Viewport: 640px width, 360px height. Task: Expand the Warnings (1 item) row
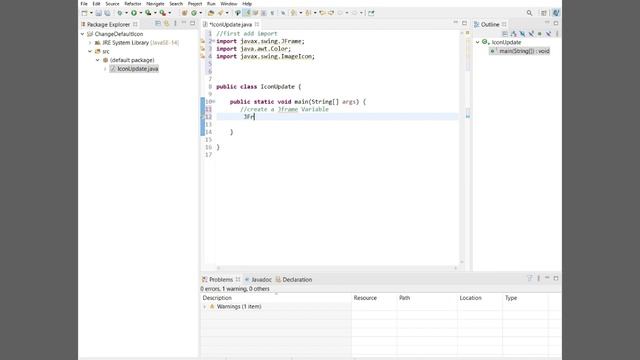click(205, 307)
